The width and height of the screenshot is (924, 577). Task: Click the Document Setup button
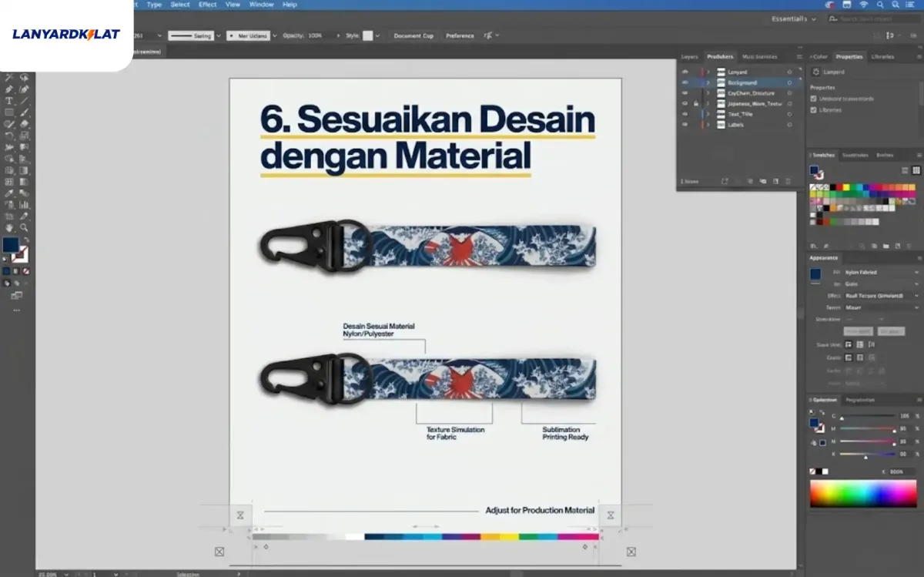pyautogui.click(x=413, y=35)
